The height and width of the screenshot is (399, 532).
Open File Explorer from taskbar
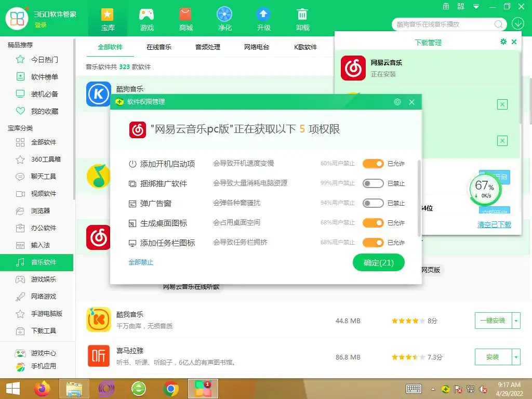tap(74, 389)
